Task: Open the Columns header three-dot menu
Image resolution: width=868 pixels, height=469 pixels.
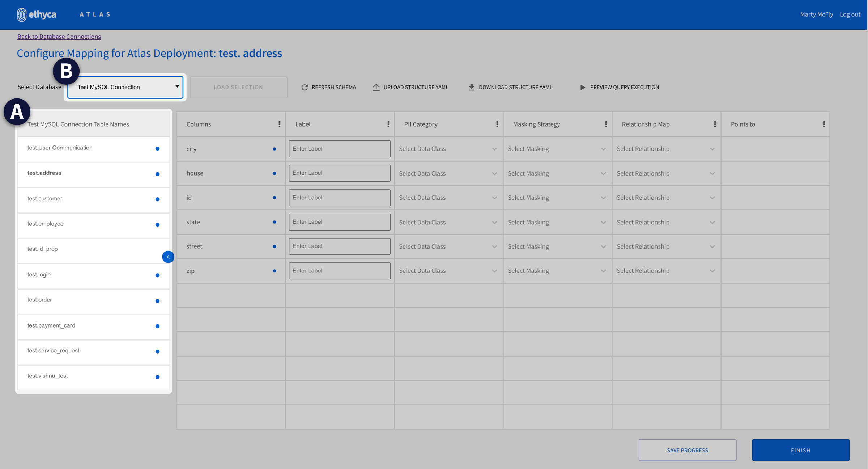Action: pyautogui.click(x=279, y=124)
